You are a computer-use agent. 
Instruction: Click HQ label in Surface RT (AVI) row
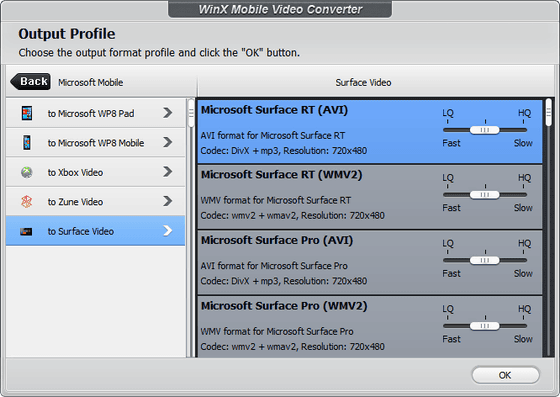coord(525,113)
